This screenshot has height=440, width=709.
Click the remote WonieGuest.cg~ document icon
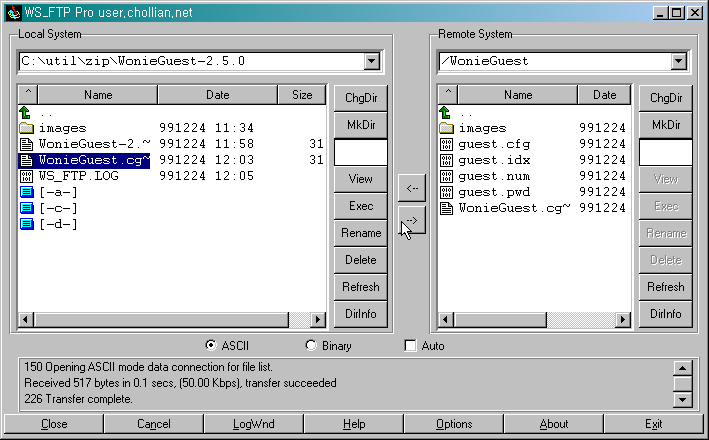[x=446, y=208]
